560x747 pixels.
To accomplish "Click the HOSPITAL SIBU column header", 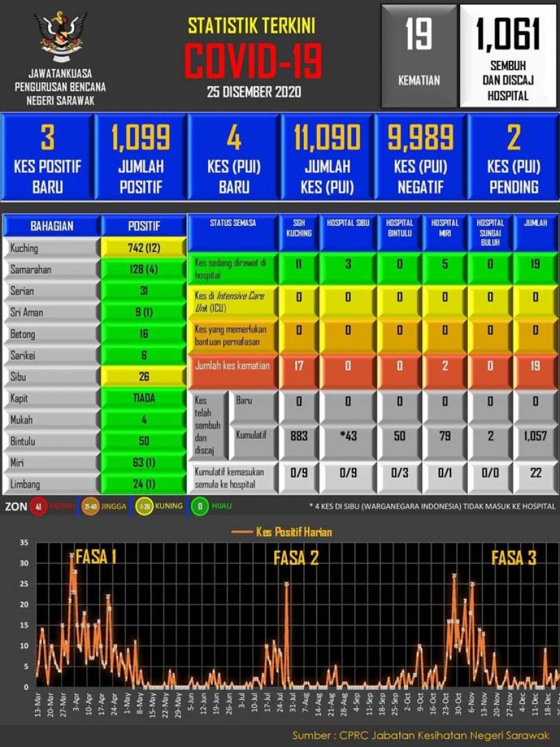I will 348,233.
